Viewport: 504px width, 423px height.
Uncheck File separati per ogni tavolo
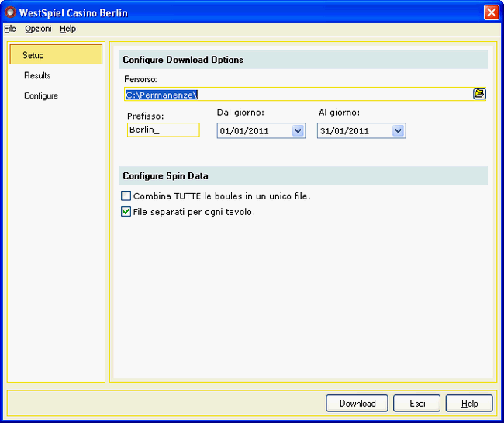click(x=126, y=211)
